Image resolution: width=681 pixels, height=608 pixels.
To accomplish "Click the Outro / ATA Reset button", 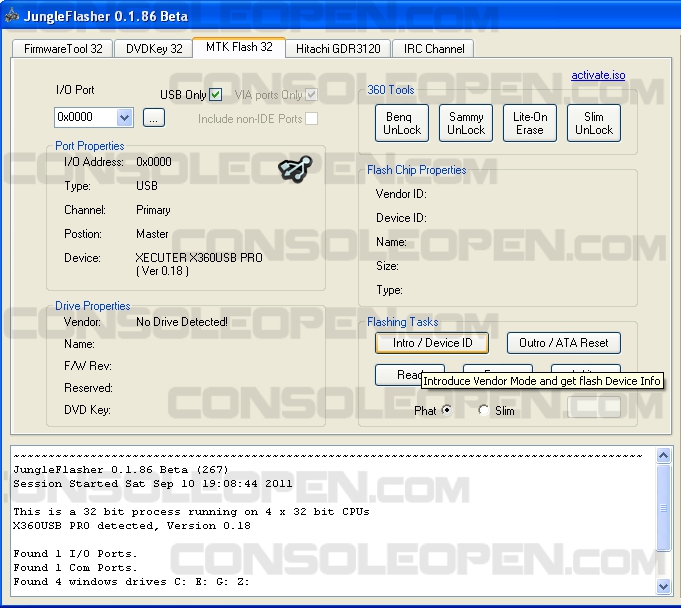I will pyautogui.click(x=564, y=343).
